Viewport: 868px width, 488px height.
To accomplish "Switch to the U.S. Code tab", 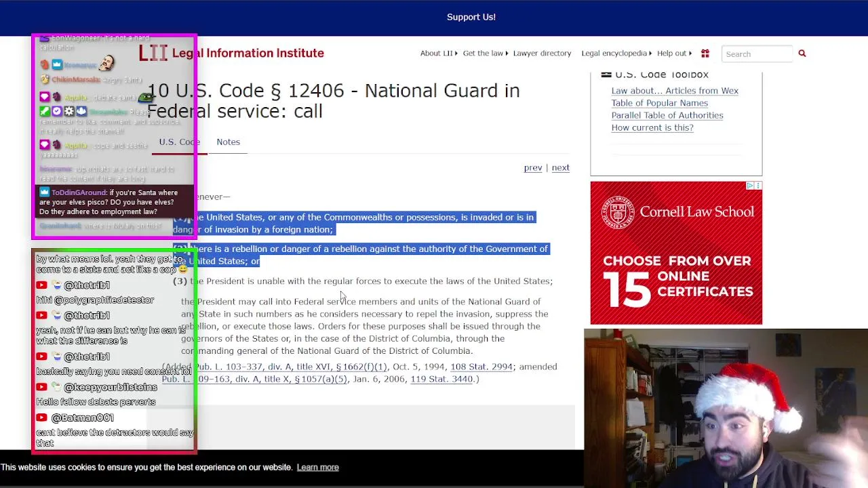I will [179, 142].
